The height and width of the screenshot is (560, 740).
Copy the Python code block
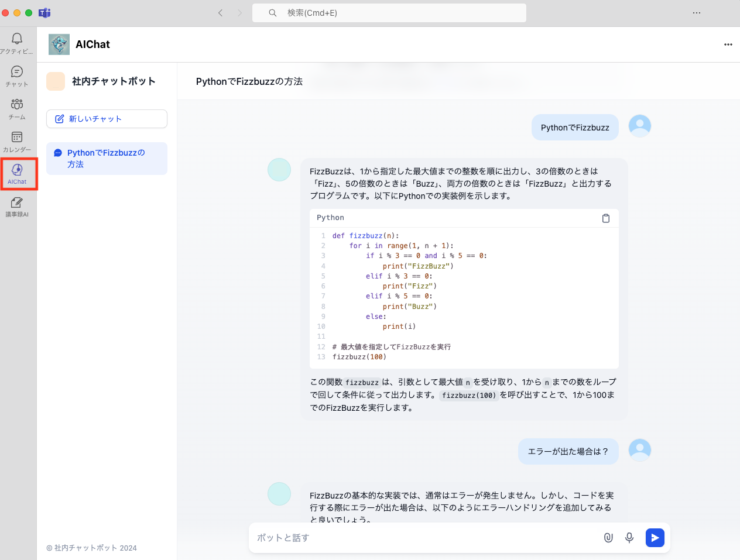606,218
